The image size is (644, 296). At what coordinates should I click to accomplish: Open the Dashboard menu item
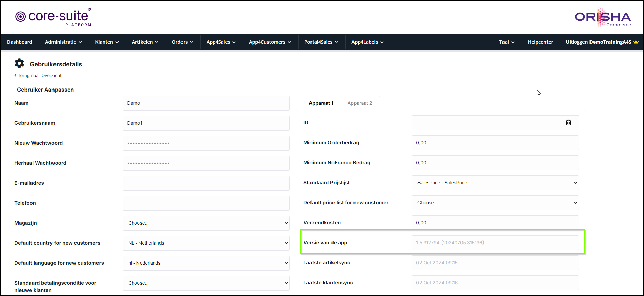(20, 42)
